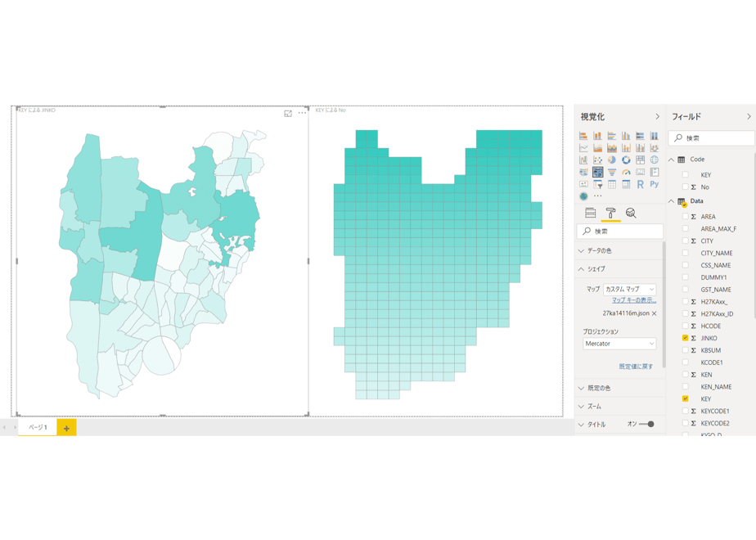Open the マップ custom map dropdown

click(x=629, y=290)
